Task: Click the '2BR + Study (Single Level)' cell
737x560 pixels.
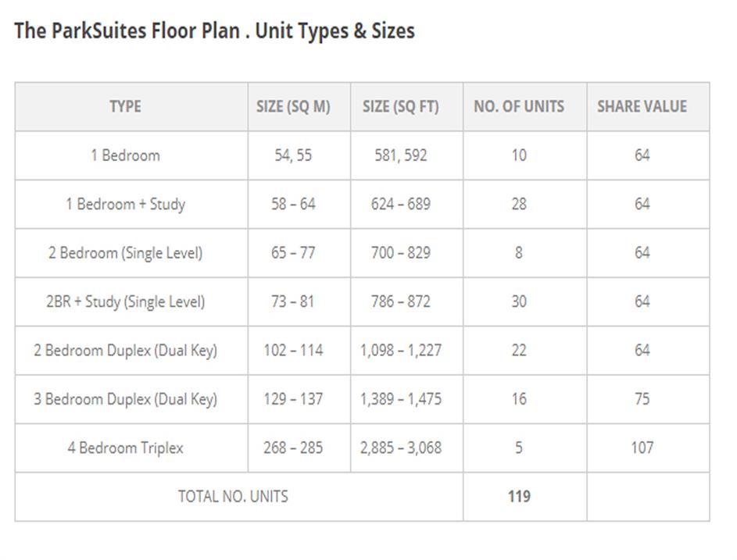Action: [x=125, y=301]
